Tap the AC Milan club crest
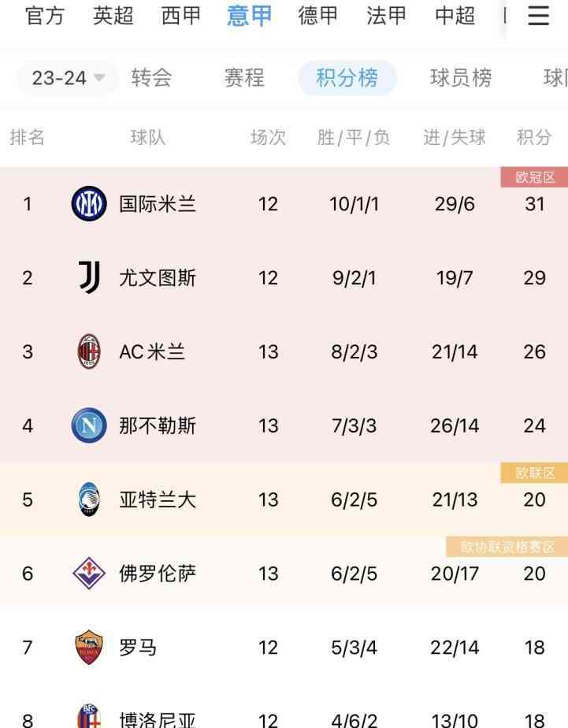This screenshot has width=568, height=728. (x=89, y=351)
